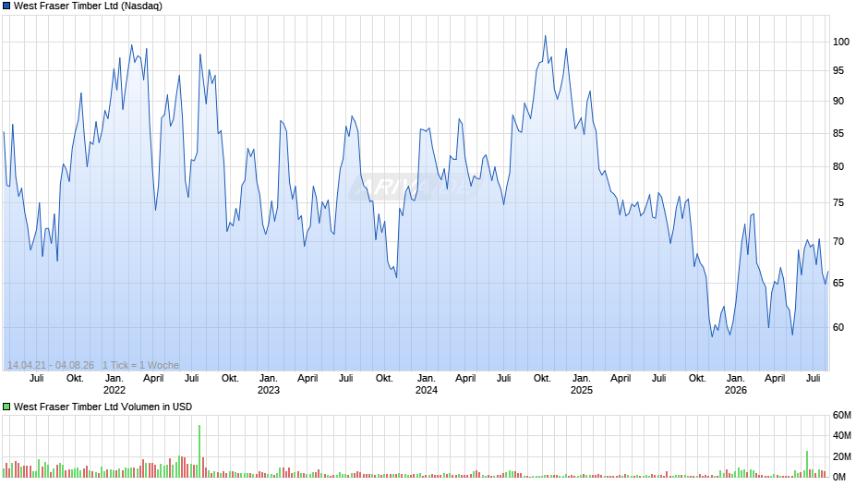868x486 pixels.
Task: Select the West Fraser Timber Ltd Volumen in USD label
Action: click(x=103, y=407)
